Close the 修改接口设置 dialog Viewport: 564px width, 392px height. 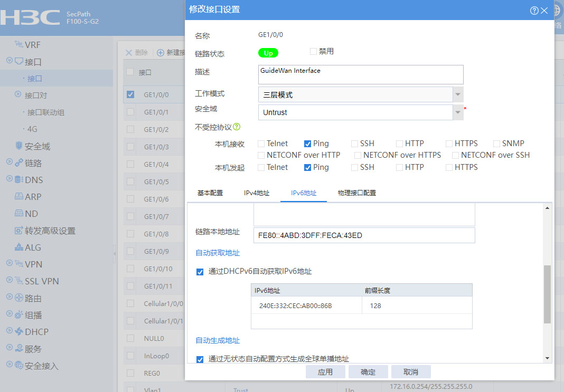544,11
